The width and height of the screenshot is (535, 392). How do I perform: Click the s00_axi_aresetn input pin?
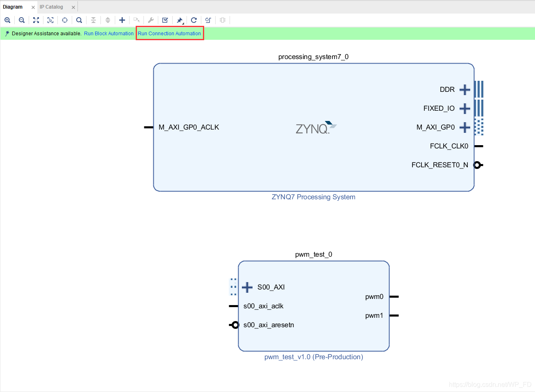coord(234,325)
